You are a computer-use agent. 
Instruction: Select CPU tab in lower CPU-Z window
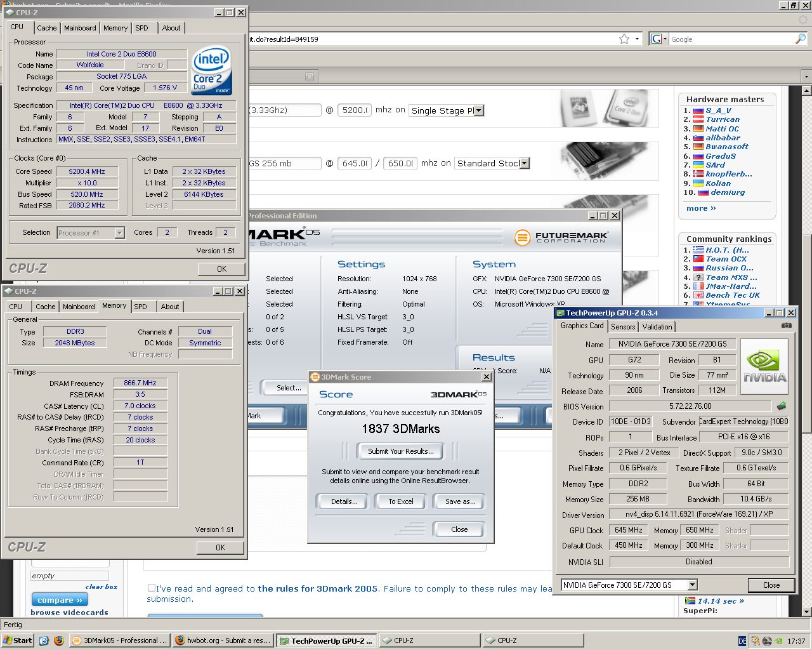pyautogui.click(x=16, y=307)
